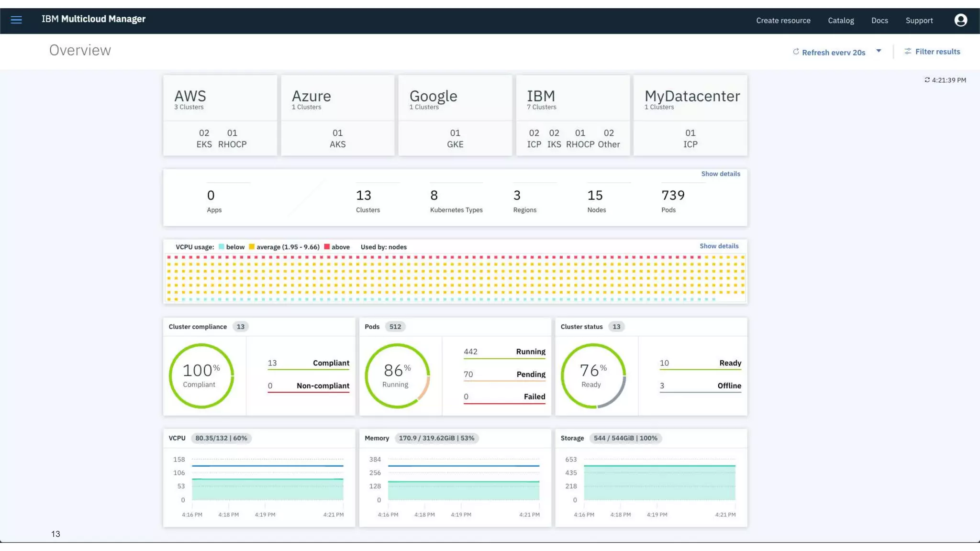Viewport: 980px width, 551px height.
Task: Click the timestamp refresh icon at 4:21:39 PM
Action: 927,80
